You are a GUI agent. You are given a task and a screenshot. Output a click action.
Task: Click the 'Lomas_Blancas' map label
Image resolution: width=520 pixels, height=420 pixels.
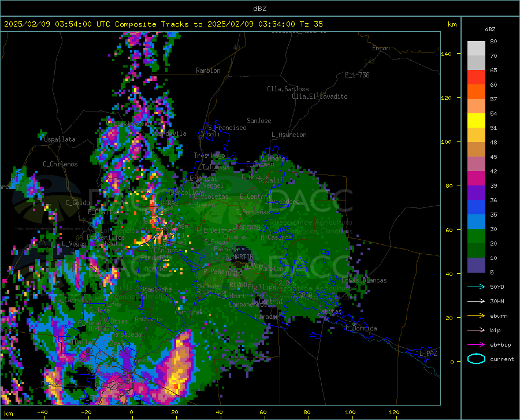pyautogui.click(x=364, y=280)
